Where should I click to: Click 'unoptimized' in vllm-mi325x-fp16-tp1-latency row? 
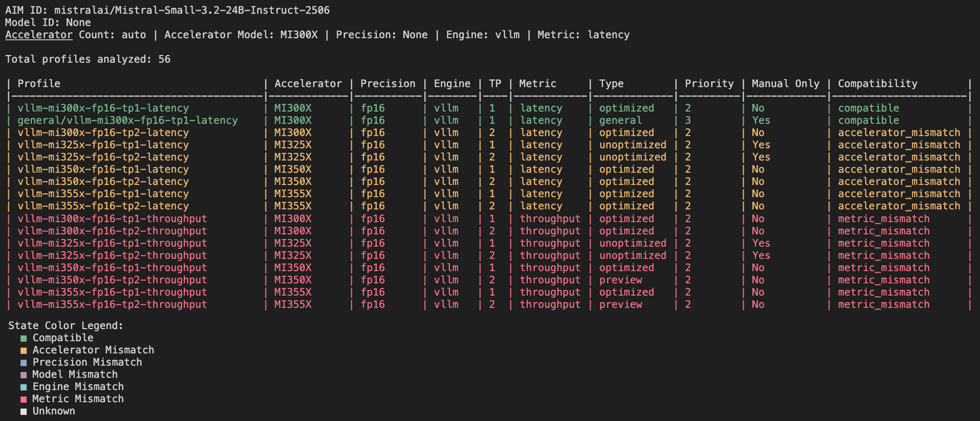[632, 145]
